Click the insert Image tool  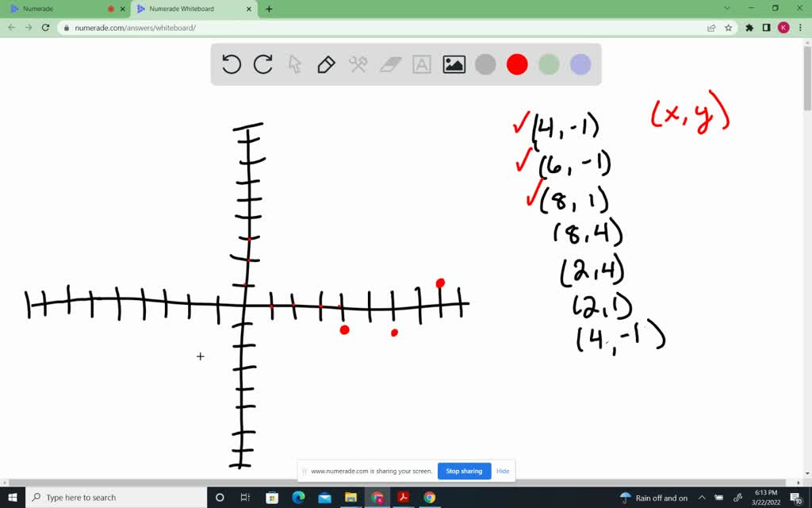(x=453, y=64)
